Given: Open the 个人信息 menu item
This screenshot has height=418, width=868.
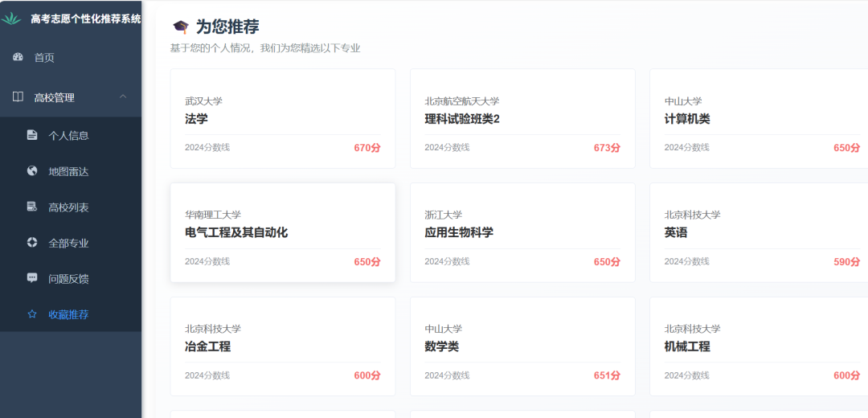Looking at the screenshot, I should 71,136.
